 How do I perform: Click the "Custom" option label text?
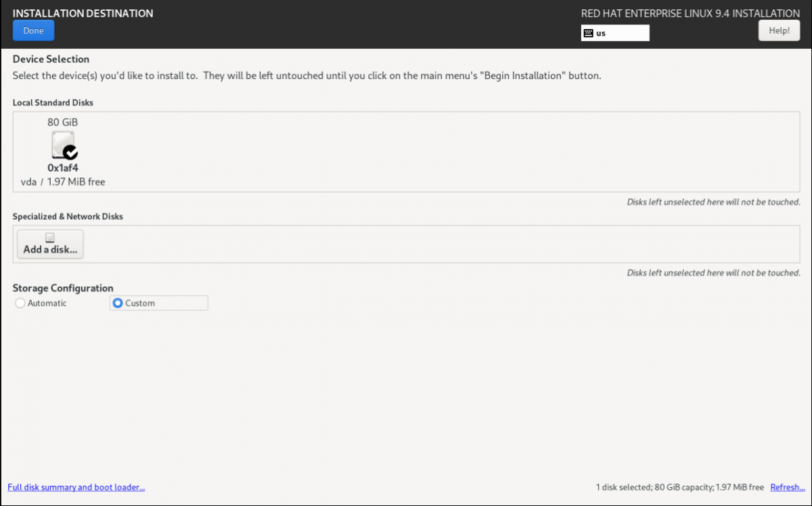(x=140, y=303)
